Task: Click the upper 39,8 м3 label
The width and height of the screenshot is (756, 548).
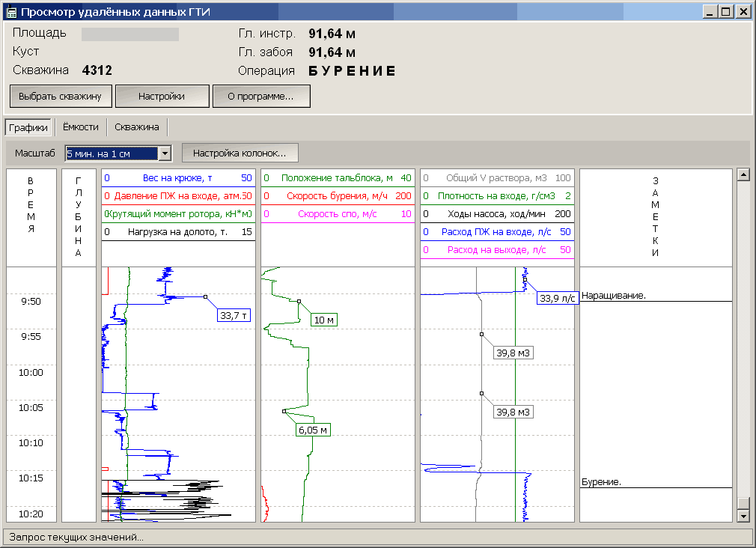Action: (513, 353)
